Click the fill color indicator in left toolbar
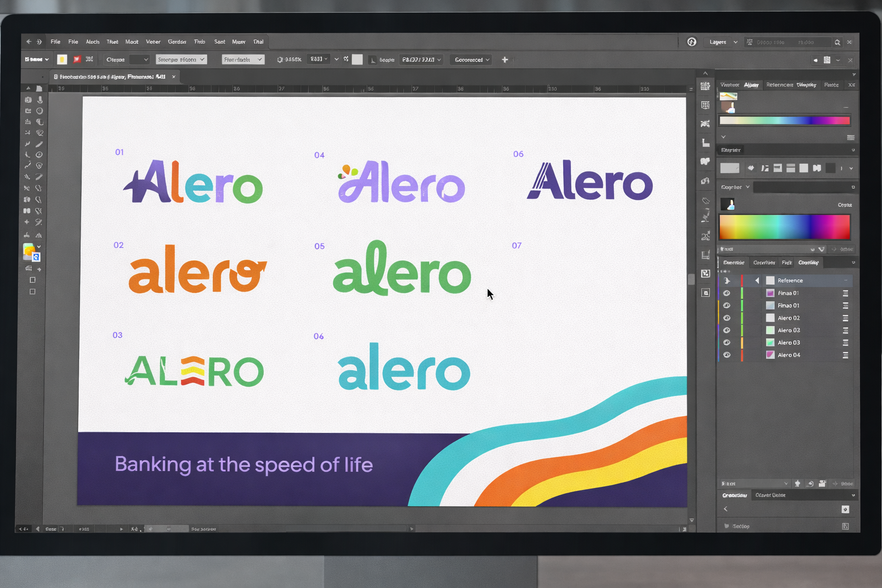This screenshot has width=882, height=588. [x=29, y=250]
